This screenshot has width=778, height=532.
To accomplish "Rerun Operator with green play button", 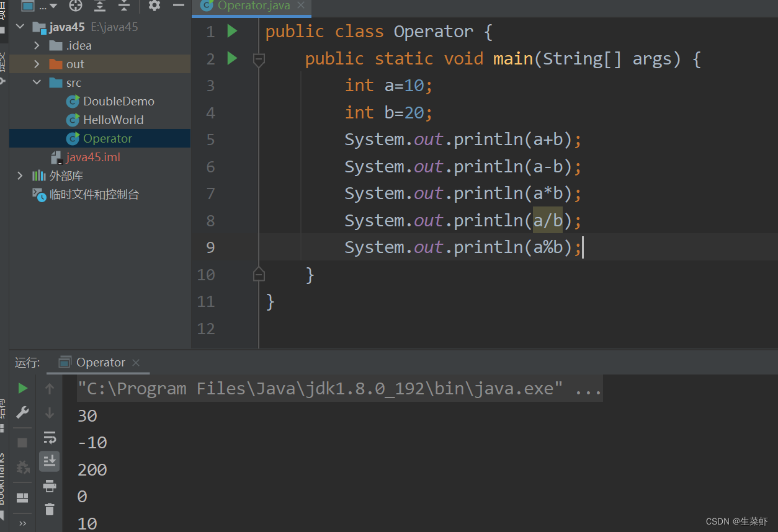I will point(22,388).
